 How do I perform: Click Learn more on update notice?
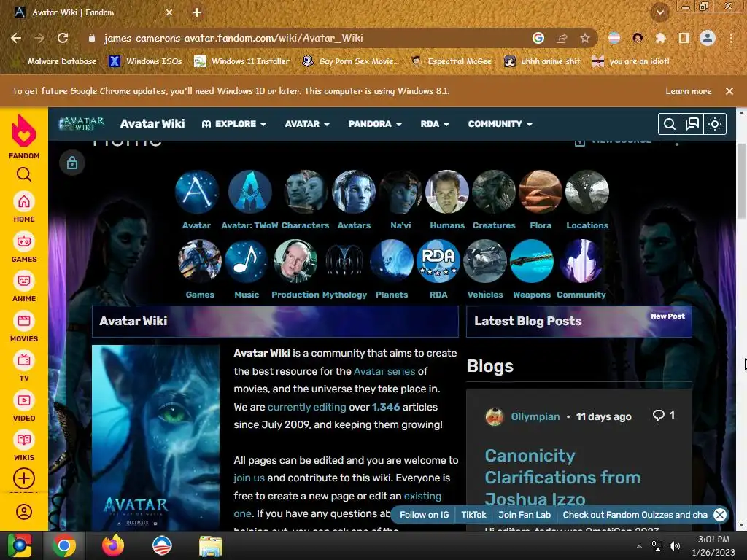click(689, 91)
